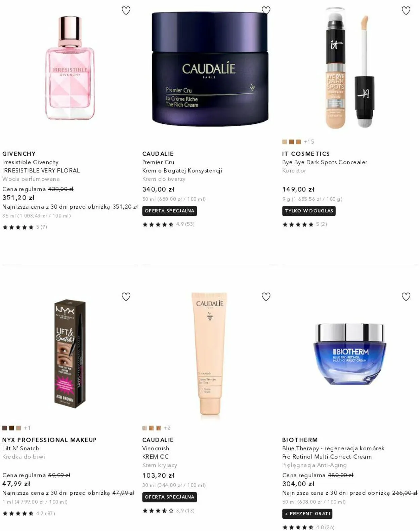View Caudalie Premier Cru 4.9 star rating
The width and height of the screenshot is (420, 531).
(168, 224)
